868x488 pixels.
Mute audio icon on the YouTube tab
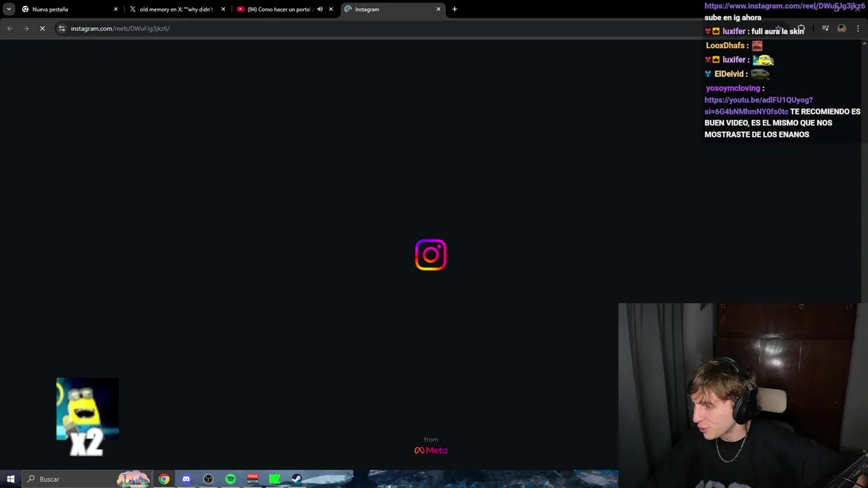pos(320,9)
